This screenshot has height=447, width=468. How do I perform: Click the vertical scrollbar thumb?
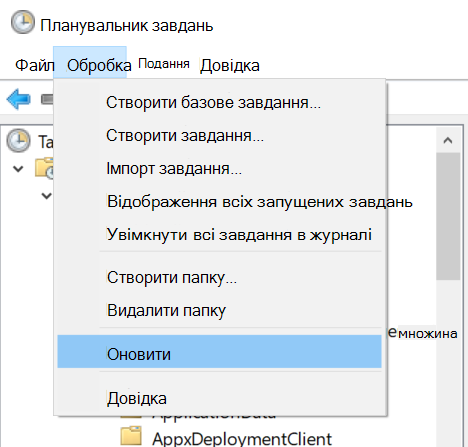[x=448, y=217]
